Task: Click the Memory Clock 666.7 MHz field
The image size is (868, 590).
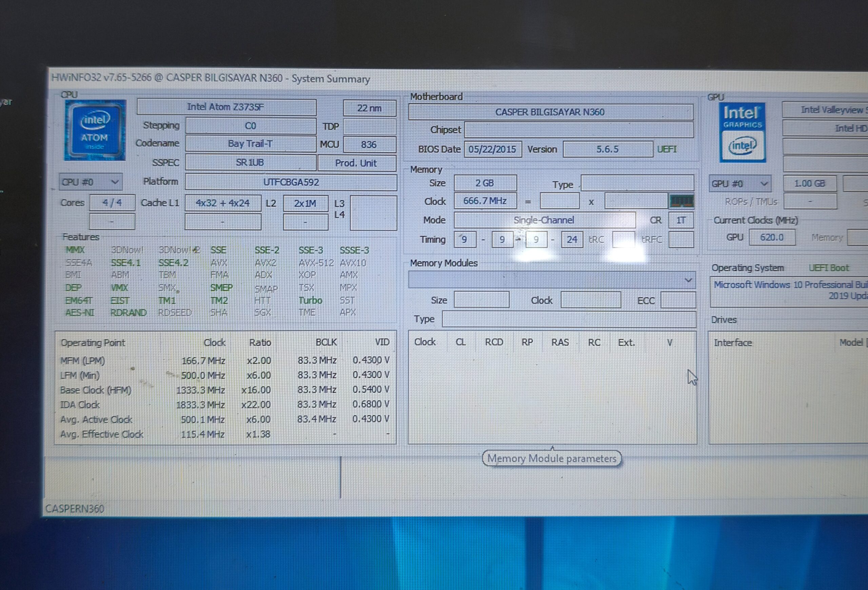Action: click(x=485, y=201)
